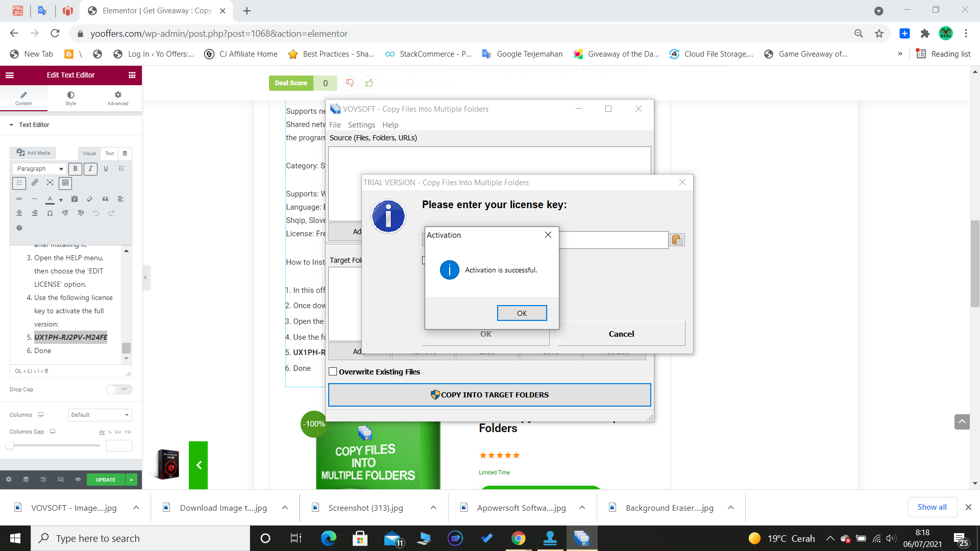Expand hidden bookmarks overflow chevron

[x=900, y=54]
